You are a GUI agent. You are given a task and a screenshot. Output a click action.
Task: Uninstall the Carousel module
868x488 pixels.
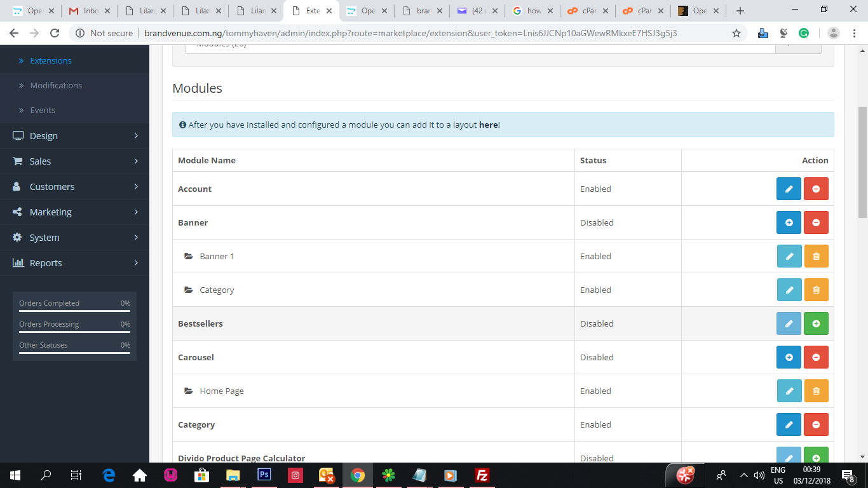pos(816,357)
